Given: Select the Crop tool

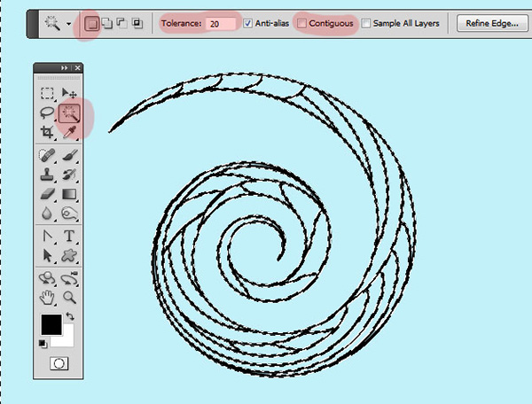Looking at the screenshot, I should [47, 132].
